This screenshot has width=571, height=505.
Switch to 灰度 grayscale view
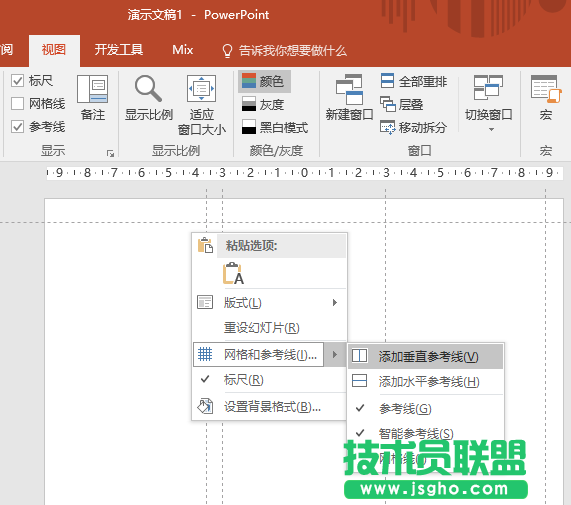(x=263, y=104)
